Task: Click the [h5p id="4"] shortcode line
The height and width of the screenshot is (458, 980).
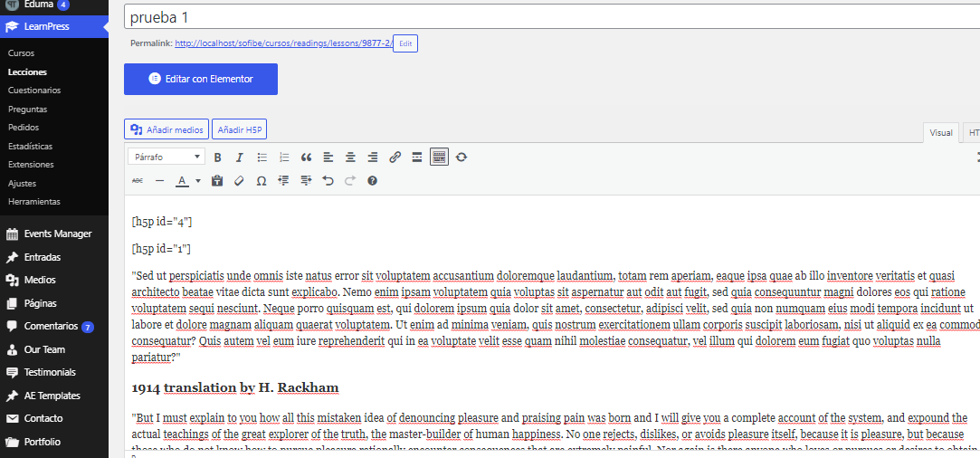Action: click(162, 222)
